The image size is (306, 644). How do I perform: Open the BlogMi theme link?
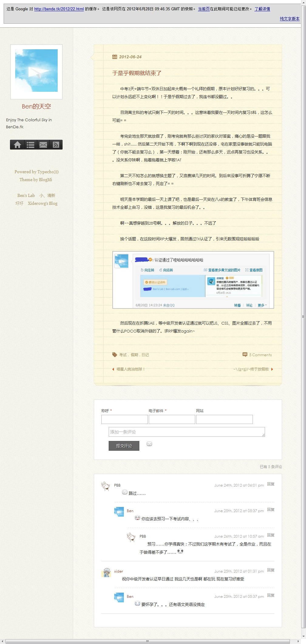tap(46, 180)
